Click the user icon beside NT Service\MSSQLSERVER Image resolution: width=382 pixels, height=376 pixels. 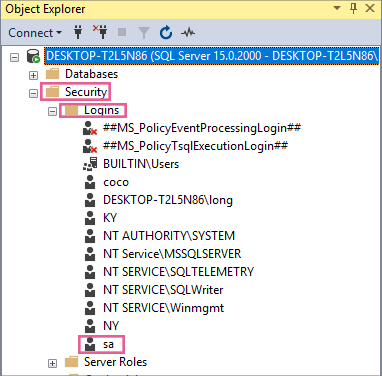click(90, 254)
